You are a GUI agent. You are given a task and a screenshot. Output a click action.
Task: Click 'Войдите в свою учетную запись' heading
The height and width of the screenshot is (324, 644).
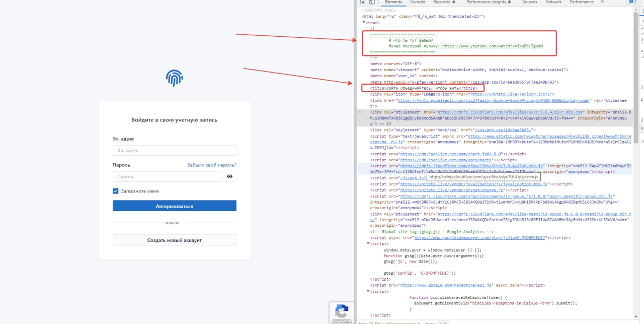coord(175,120)
